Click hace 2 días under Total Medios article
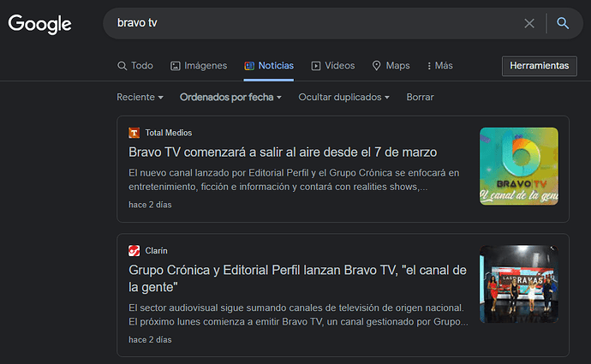 click(x=150, y=205)
